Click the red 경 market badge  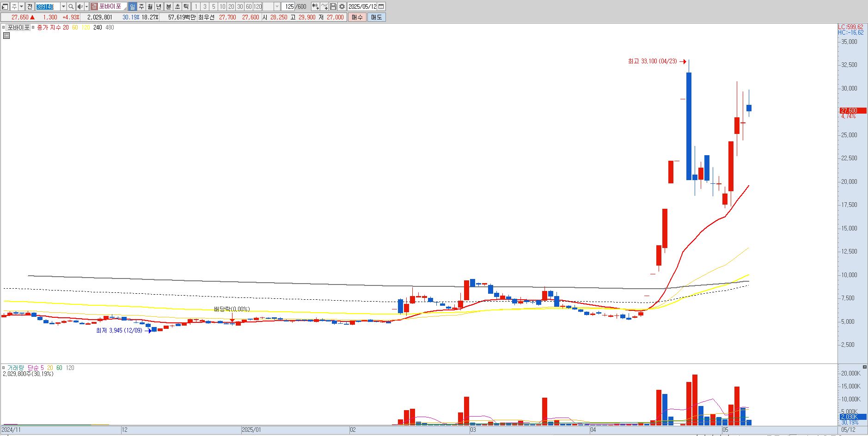coord(94,6)
